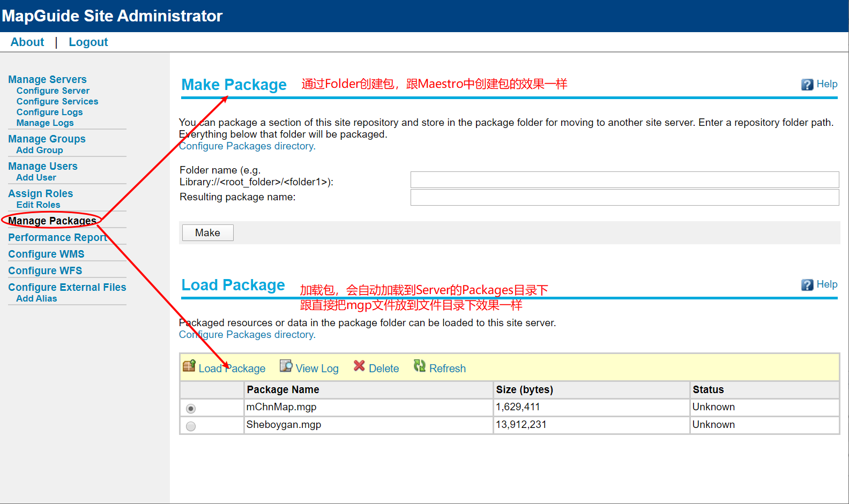Select the mChnMap.mgp radio button
Screen dimensions: 849x504
point(191,409)
